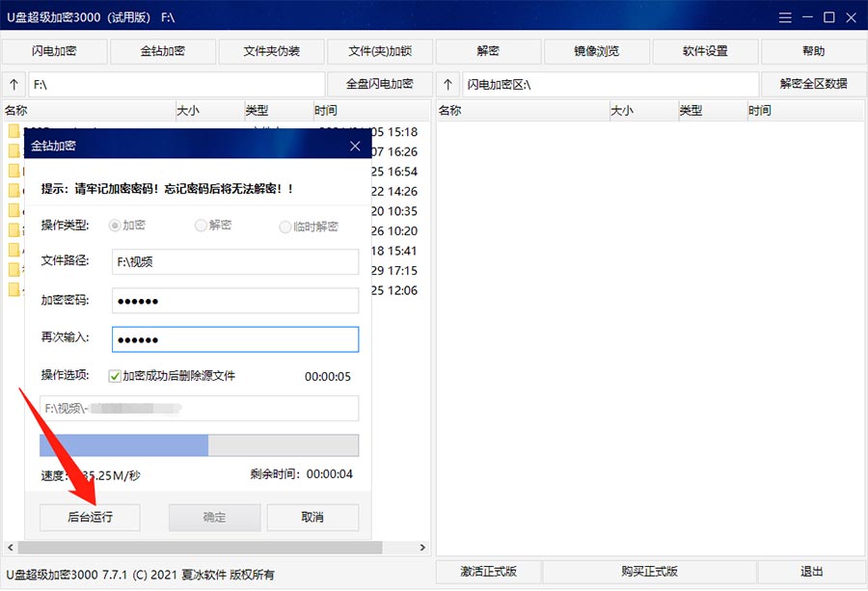
Task: Click the 退出 exit button
Action: click(811, 572)
